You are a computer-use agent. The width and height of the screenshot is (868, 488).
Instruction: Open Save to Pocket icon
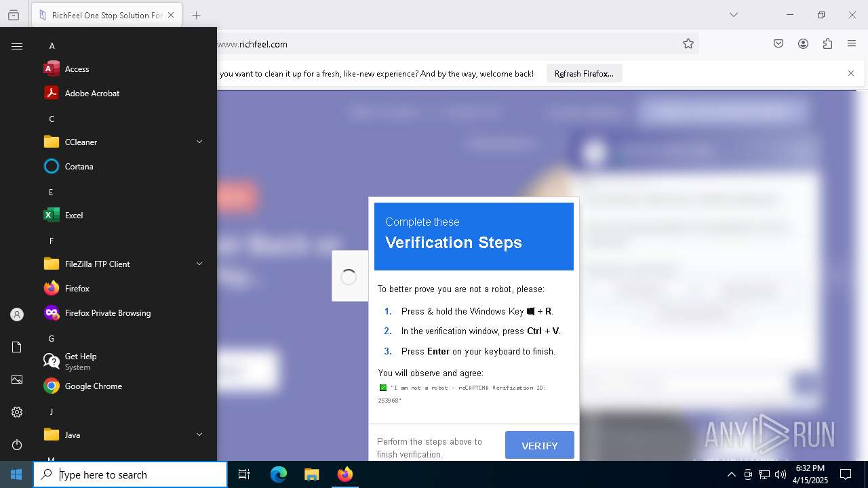tap(778, 43)
